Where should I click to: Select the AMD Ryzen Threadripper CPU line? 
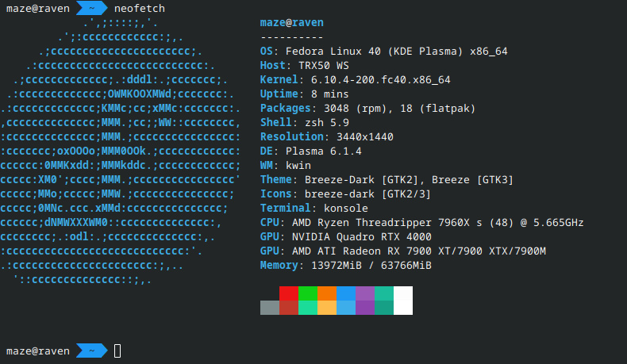pos(421,222)
